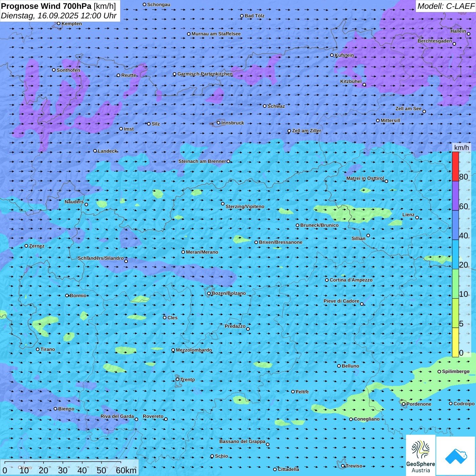Click the Riva del Garda location dot

(x=136, y=419)
